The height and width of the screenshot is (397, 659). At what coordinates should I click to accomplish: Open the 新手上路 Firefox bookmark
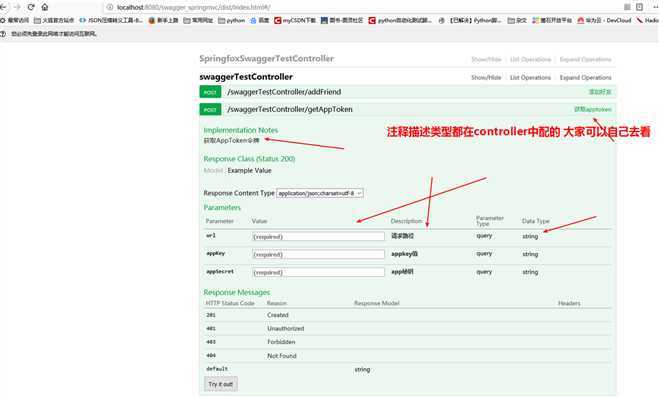(163, 20)
